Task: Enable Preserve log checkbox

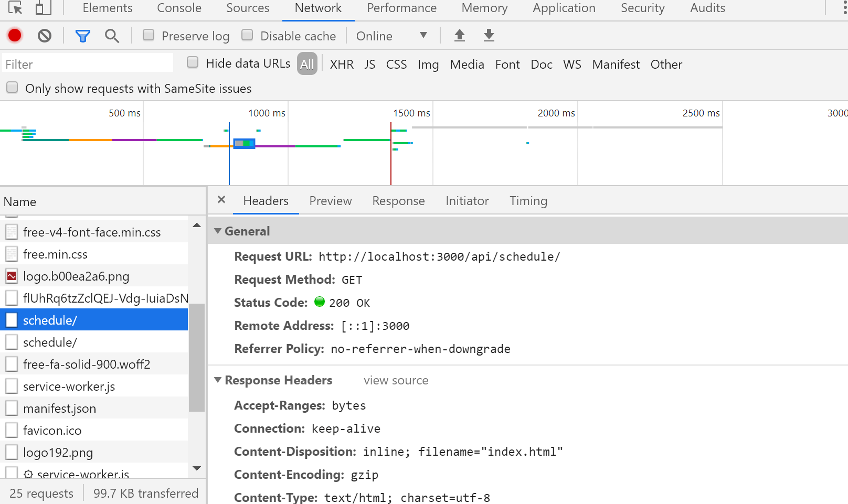Action: tap(149, 35)
